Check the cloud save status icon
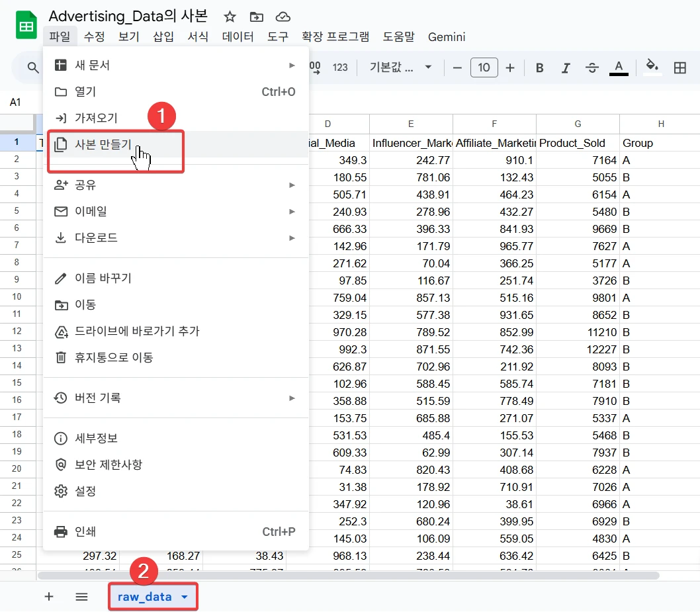This screenshot has height=612, width=700. pos(283,17)
